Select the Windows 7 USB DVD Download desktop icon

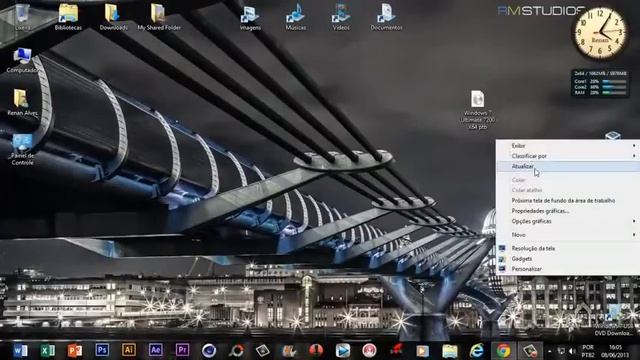pos(615,320)
